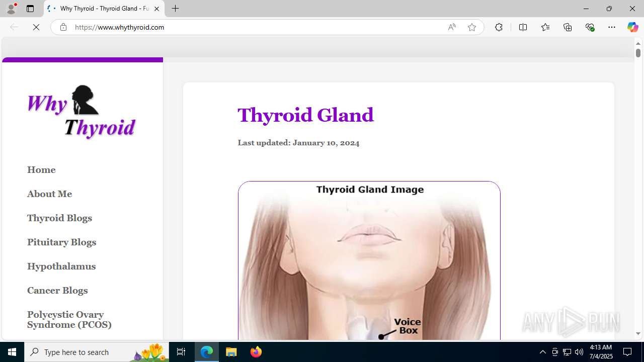This screenshot has height=362, width=644.
Task: Open Settings and more menu
Action: (x=612, y=27)
